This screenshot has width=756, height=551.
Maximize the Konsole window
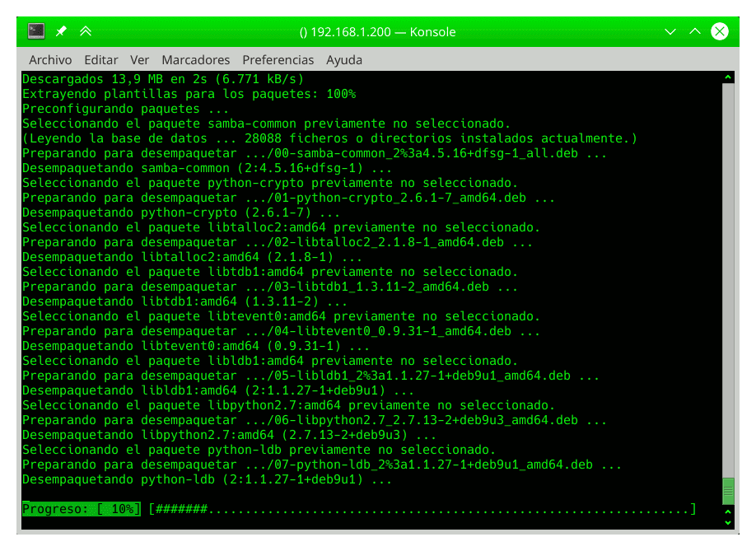[x=695, y=31]
